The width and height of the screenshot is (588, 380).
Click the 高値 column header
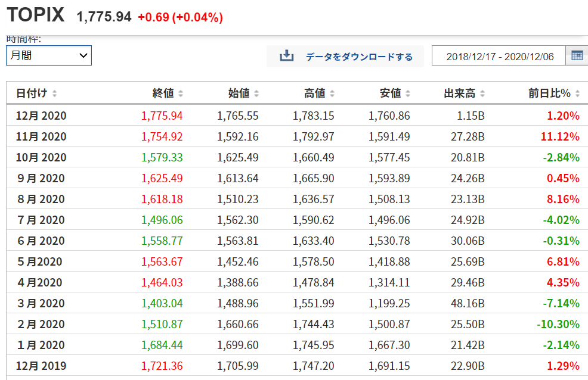point(315,94)
